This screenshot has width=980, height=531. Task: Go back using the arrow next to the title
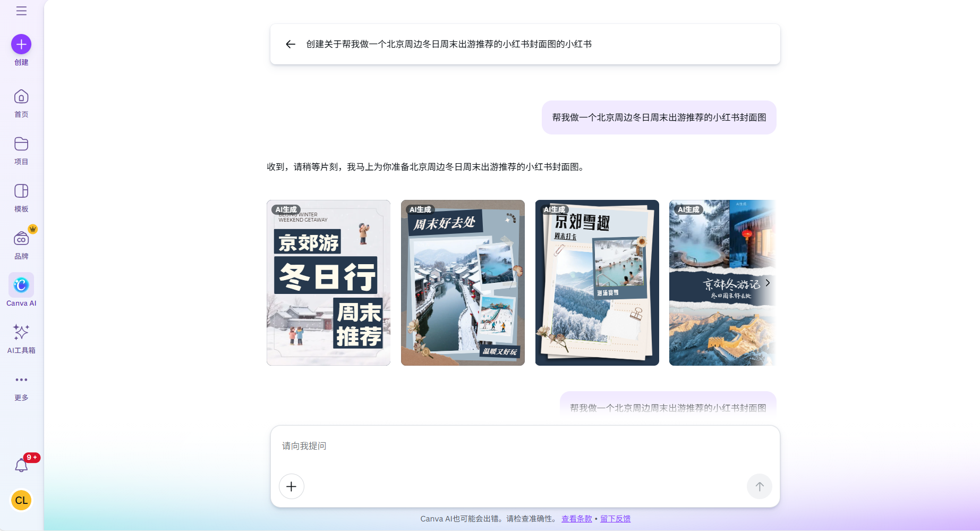coord(290,44)
